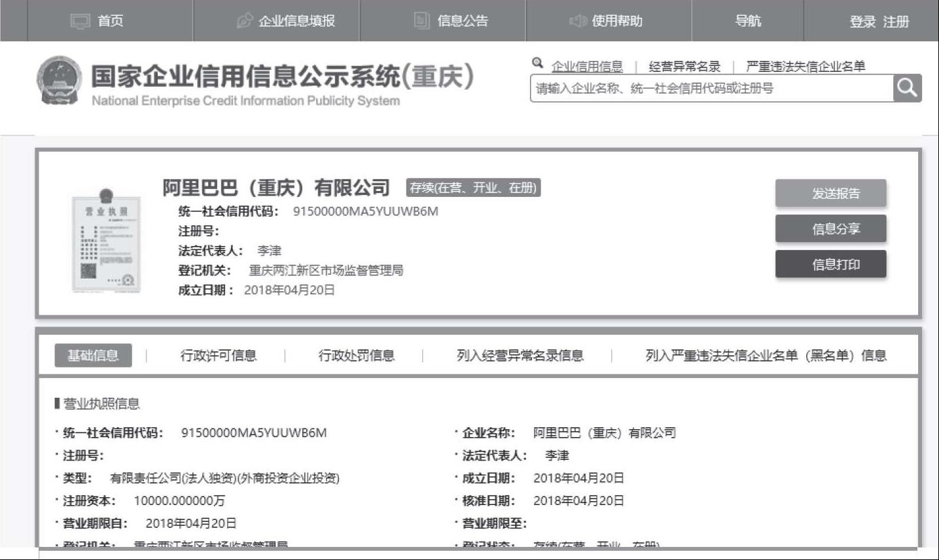Click the pencil icon beside 企业信息填报
This screenshot has height=560, width=939.
(245, 21)
